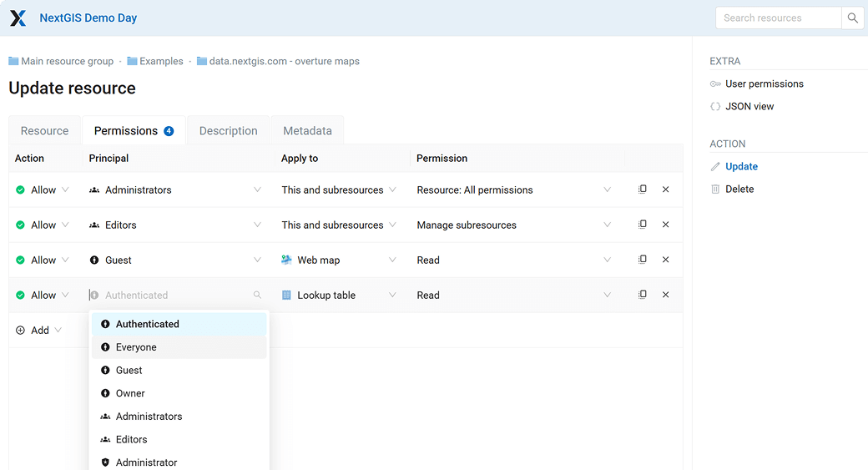Image resolution: width=868 pixels, height=470 pixels.
Task: Duplicate the Guest permission row
Action: point(643,260)
